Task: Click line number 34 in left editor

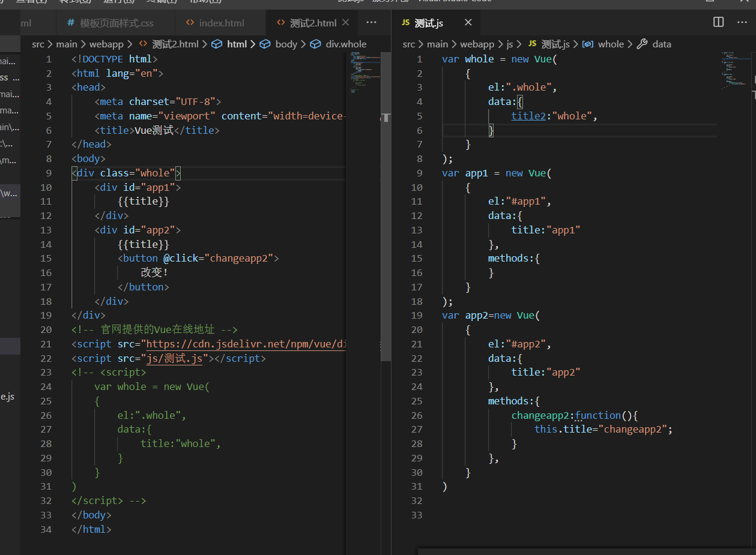Action: pos(46,529)
